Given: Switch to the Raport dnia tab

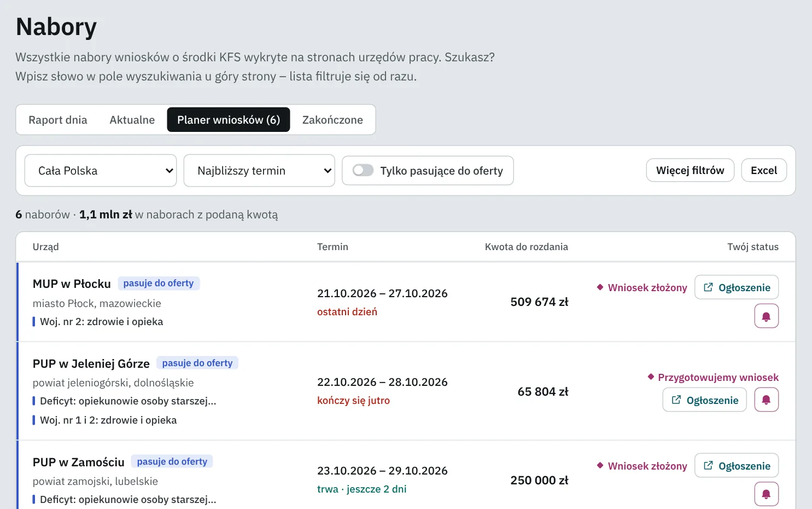Looking at the screenshot, I should click(x=58, y=120).
